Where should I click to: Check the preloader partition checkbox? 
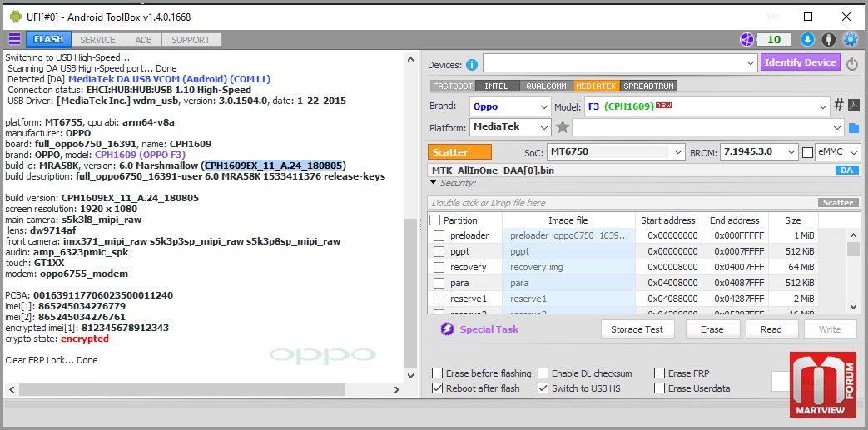tap(439, 235)
